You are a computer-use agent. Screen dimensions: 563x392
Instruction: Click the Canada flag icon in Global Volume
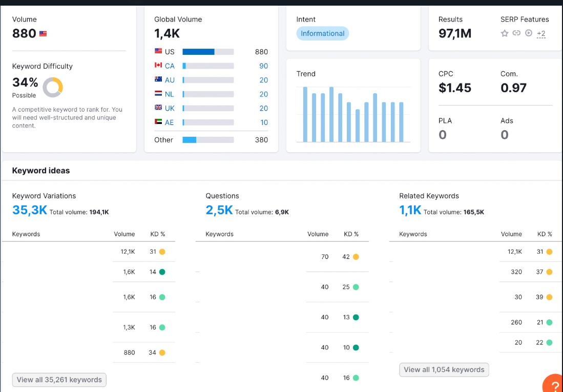(x=158, y=65)
